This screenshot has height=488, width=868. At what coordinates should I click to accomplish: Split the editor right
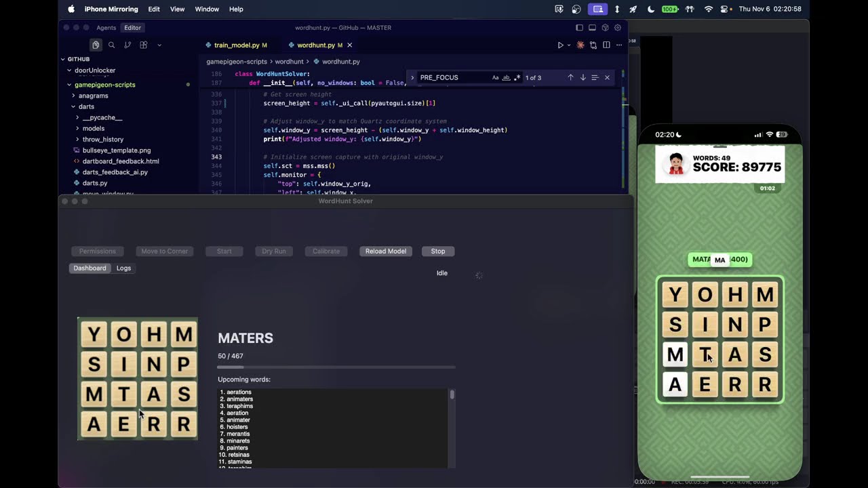(x=606, y=45)
